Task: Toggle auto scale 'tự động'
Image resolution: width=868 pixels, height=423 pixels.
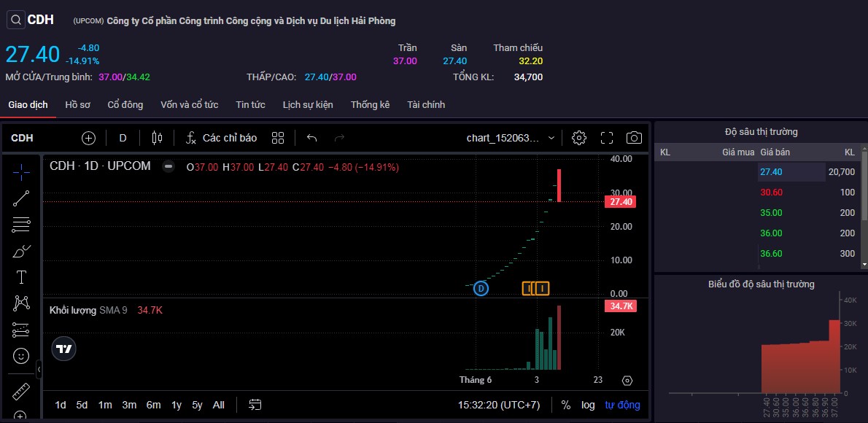Action: tap(622, 405)
